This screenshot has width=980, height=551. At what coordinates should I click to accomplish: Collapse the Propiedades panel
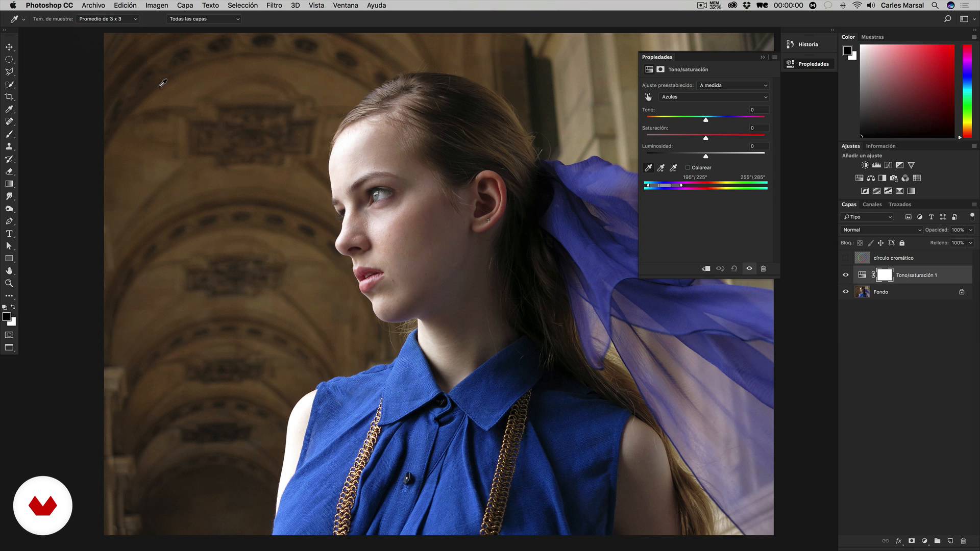coord(763,57)
